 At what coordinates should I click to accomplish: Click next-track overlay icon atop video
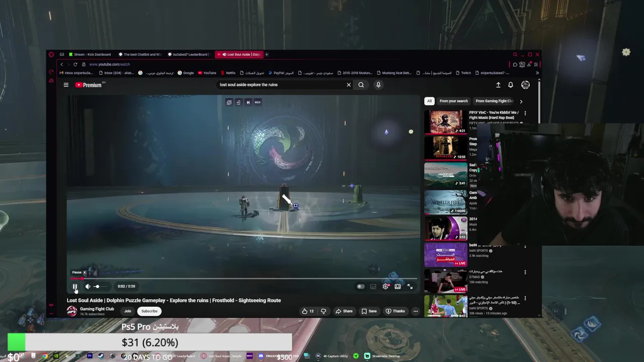tap(248, 102)
